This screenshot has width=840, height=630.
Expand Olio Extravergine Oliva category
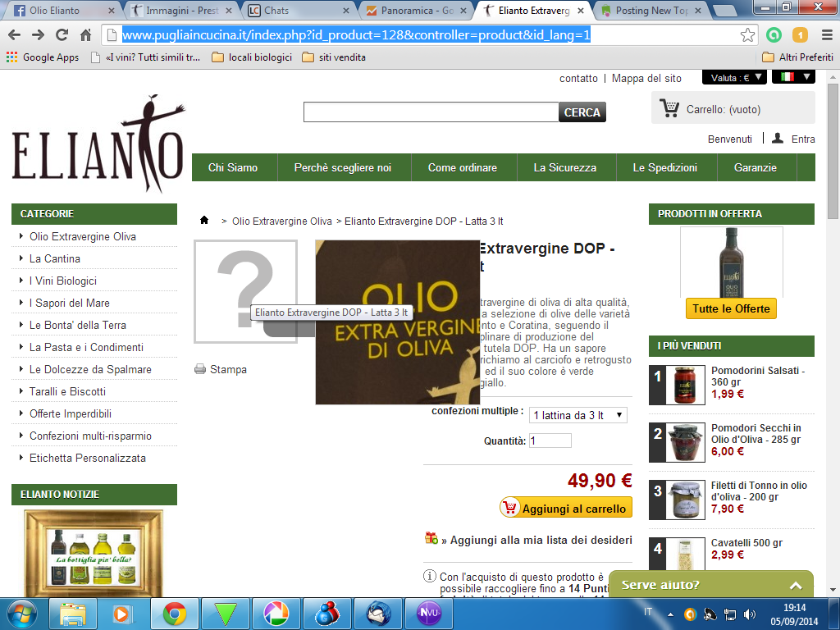point(83,236)
